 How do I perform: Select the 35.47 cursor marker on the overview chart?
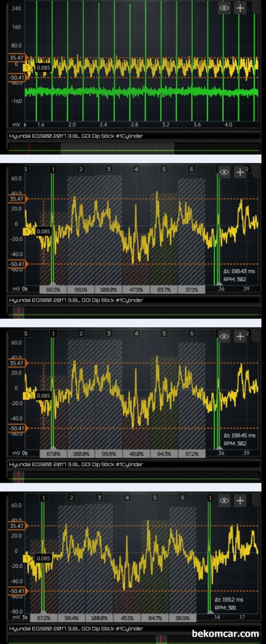[x=18, y=58]
